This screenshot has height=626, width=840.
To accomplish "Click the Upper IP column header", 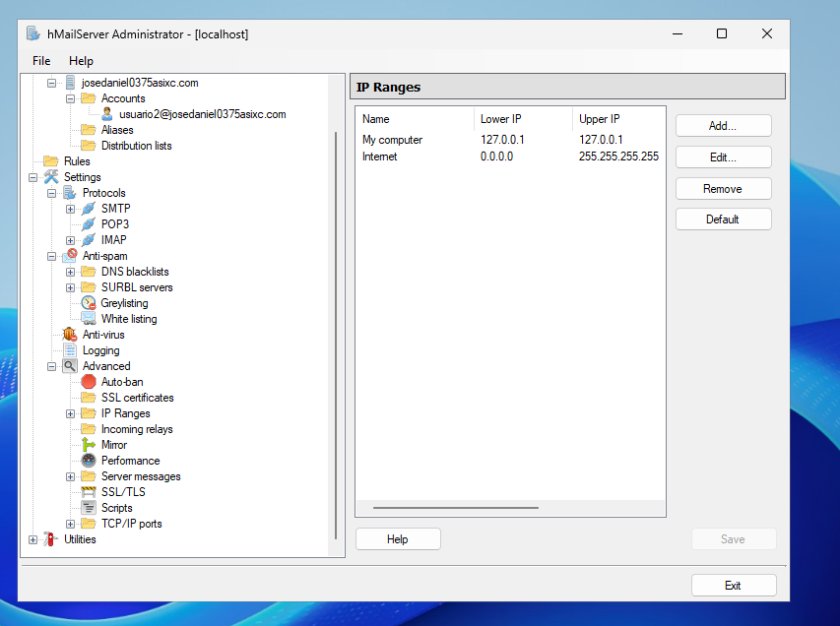I will [x=618, y=119].
